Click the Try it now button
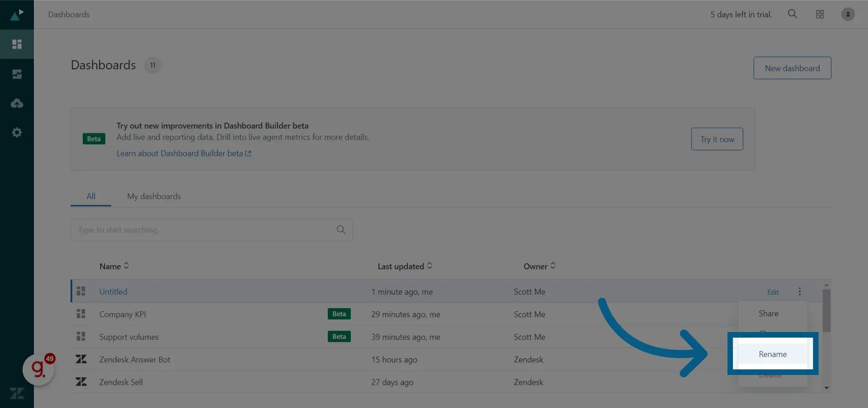Image resolution: width=868 pixels, height=408 pixels. click(x=717, y=139)
